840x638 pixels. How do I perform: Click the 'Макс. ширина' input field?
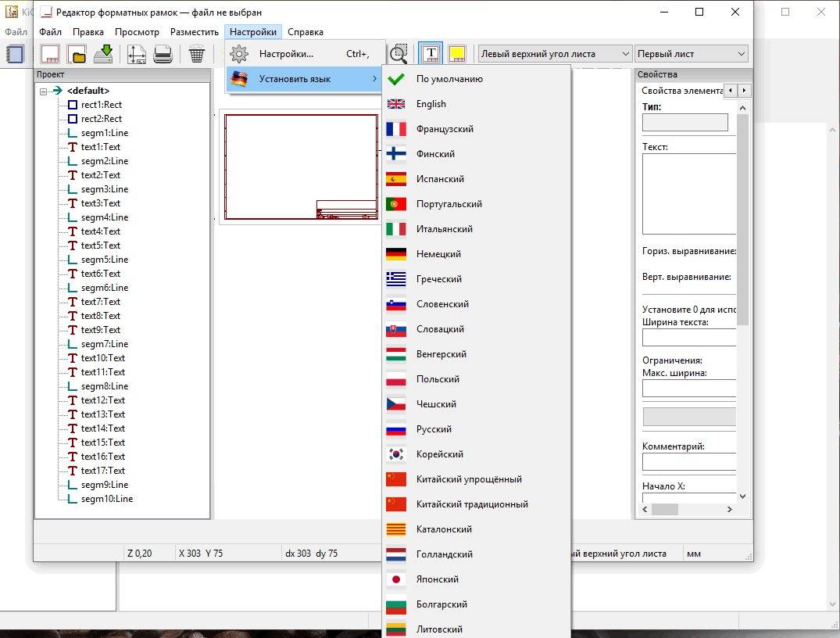point(688,388)
